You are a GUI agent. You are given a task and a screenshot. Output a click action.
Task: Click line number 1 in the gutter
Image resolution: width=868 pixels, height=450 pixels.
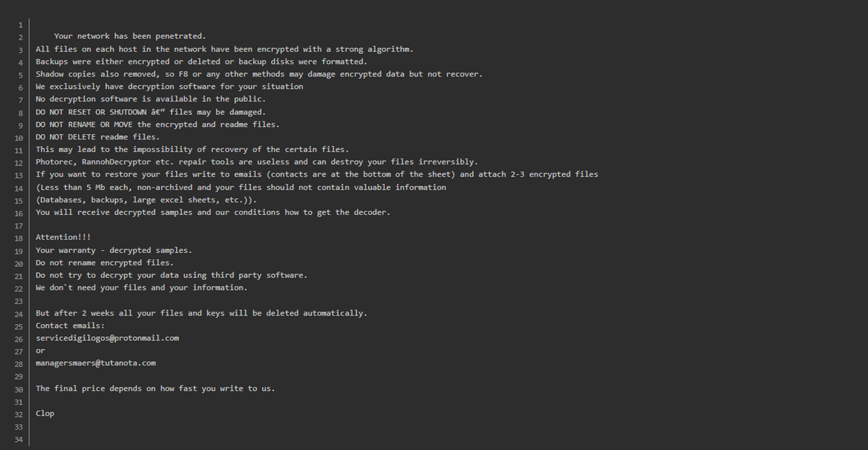tap(20, 25)
